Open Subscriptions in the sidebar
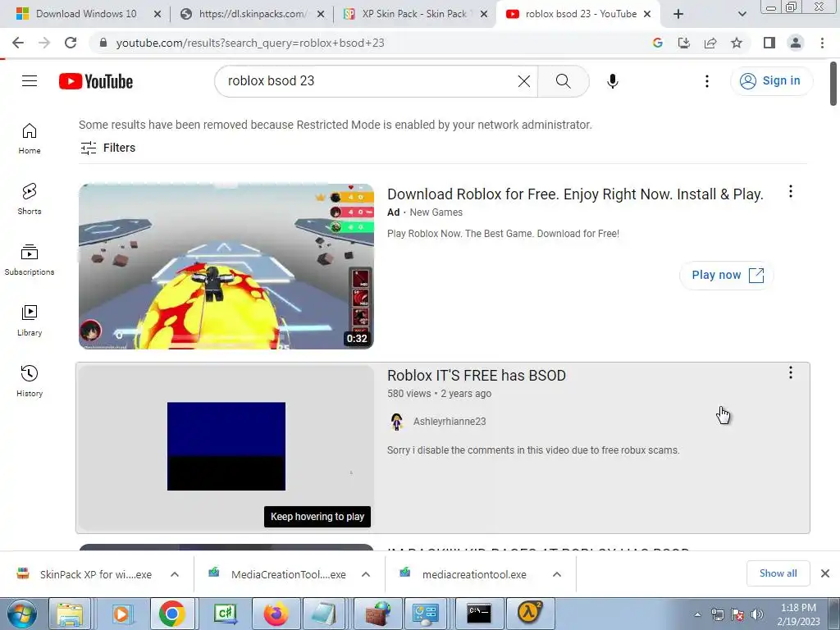840x630 pixels. (x=30, y=260)
